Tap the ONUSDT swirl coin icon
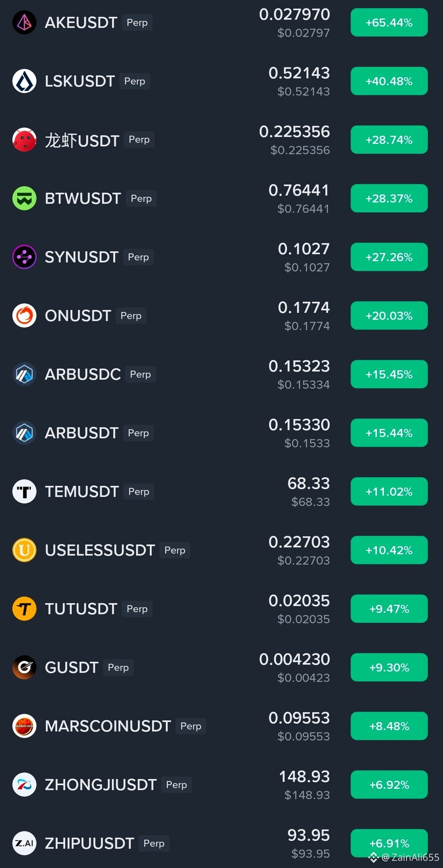 tap(25, 316)
